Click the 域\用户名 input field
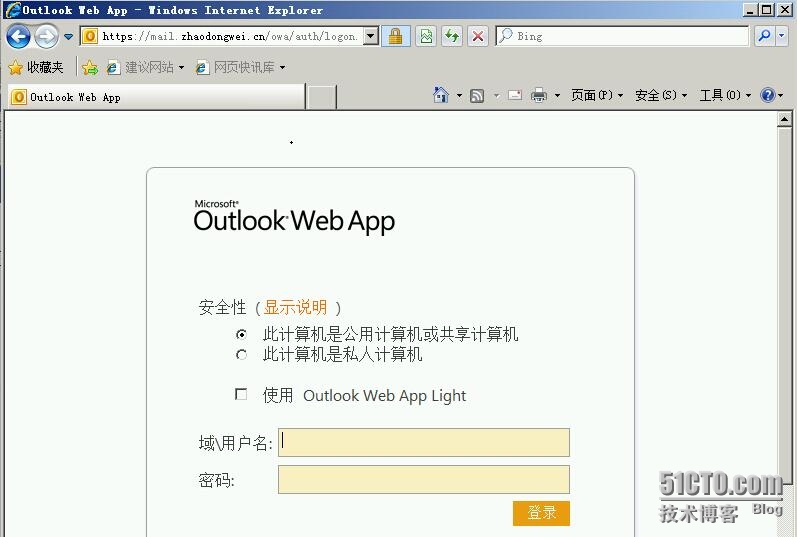The image size is (797, 537). (424, 442)
